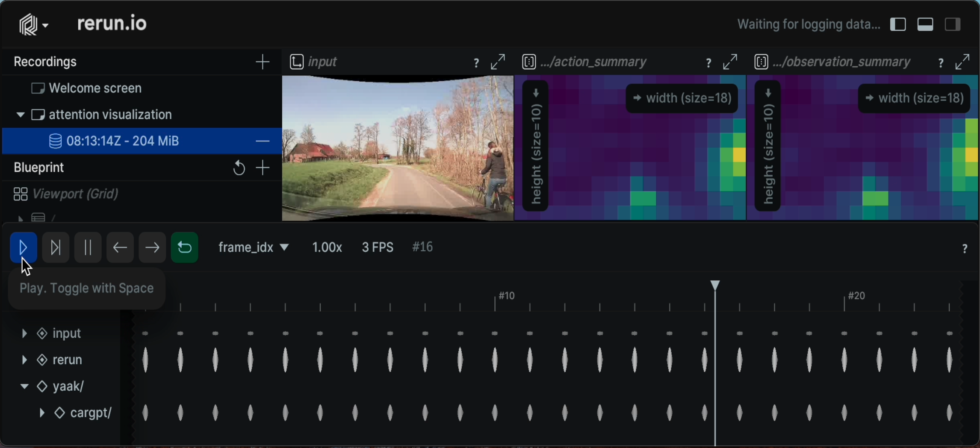Enable follow mode playback button
This screenshot has width=980, height=448.
(56, 248)
